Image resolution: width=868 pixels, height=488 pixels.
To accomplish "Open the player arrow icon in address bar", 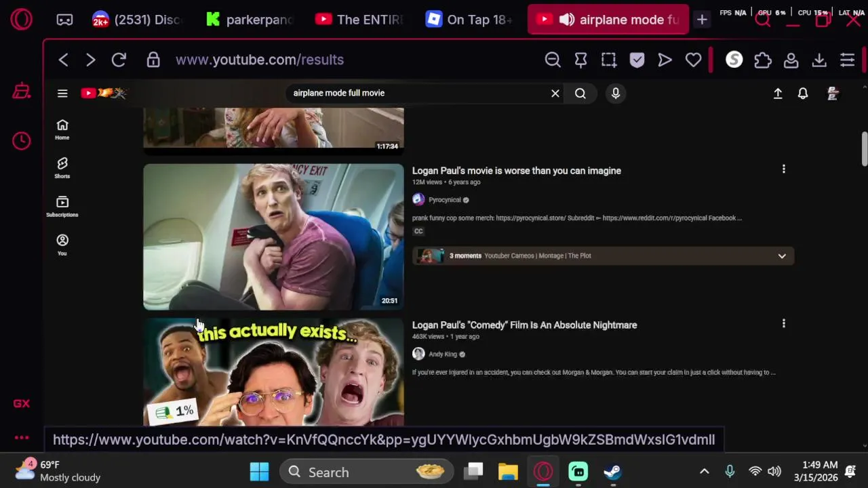I will pyautogui.click(x=665, y=60).
